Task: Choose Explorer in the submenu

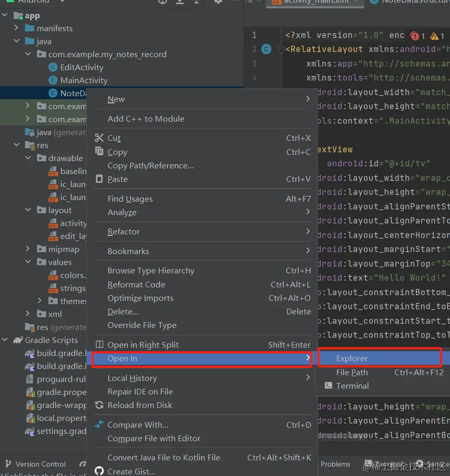Action: tap(383, 359)
